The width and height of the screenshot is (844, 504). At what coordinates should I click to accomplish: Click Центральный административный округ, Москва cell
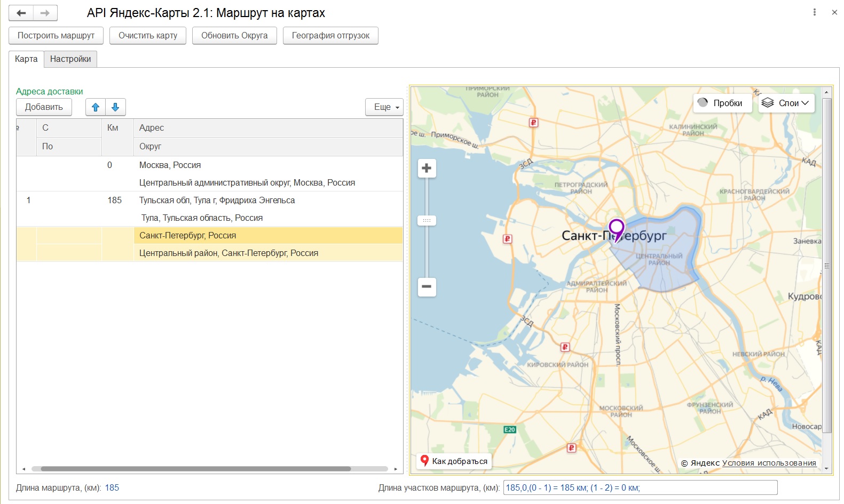(x=268, y=183)
